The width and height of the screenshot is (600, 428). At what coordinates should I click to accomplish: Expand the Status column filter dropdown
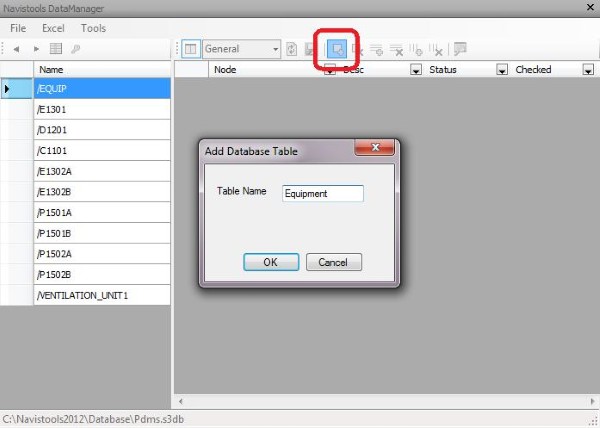pos(502,70)
